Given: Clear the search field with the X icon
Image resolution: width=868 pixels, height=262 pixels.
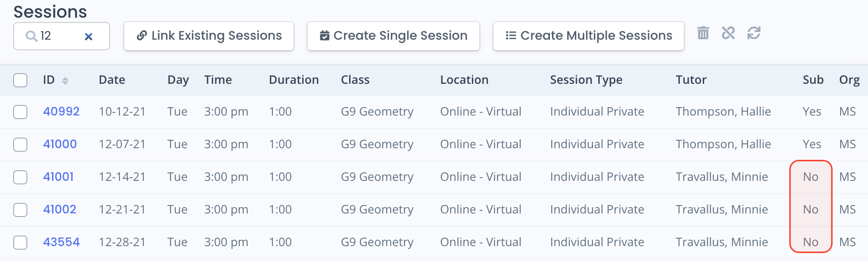Looking at the screenshot, I should tap(89, 37).
